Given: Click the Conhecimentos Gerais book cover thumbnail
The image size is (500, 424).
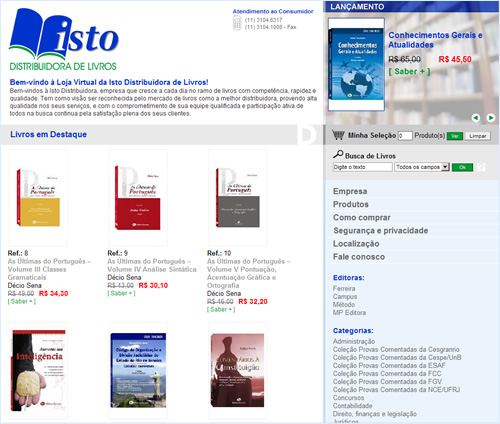Looking at the screenshot, I should click(x=356, y=64).
